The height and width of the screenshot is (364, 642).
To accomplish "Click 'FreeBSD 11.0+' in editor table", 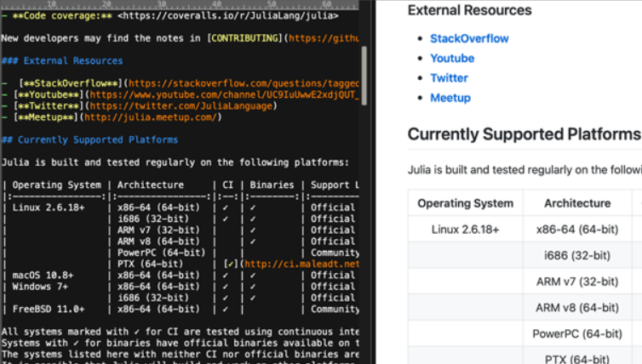I will (49, 310).
